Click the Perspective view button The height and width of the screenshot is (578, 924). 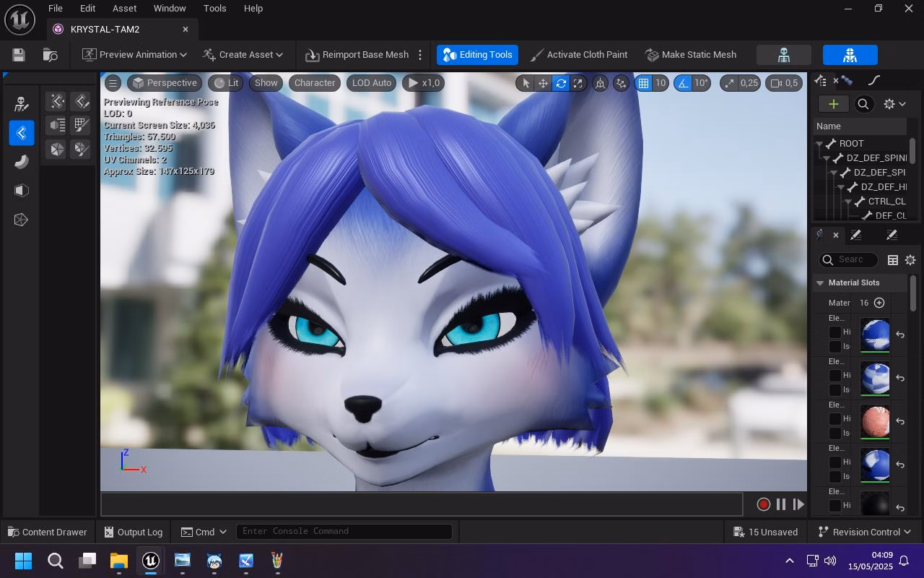click(x=165, y=83)
